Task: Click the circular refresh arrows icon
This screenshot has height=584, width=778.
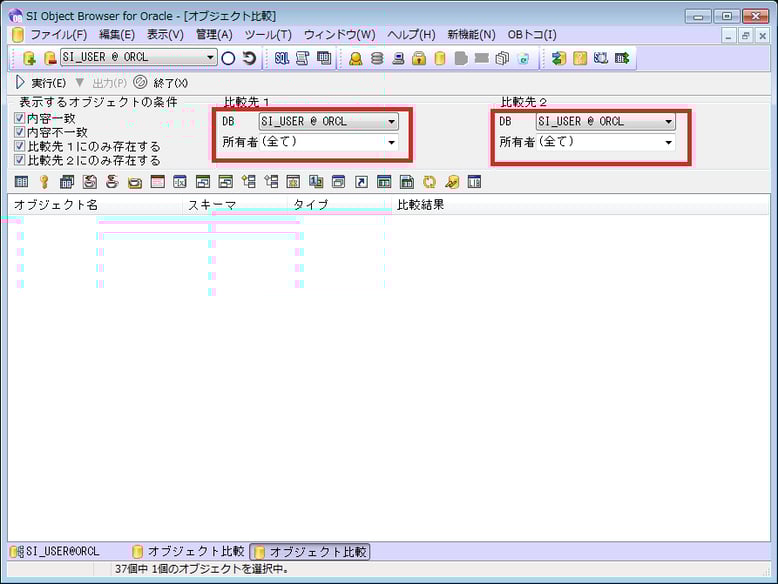Action: point(430,182)
